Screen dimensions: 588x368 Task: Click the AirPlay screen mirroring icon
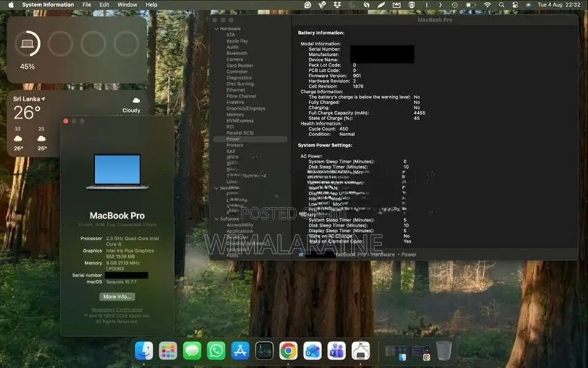tap(396, 5)
